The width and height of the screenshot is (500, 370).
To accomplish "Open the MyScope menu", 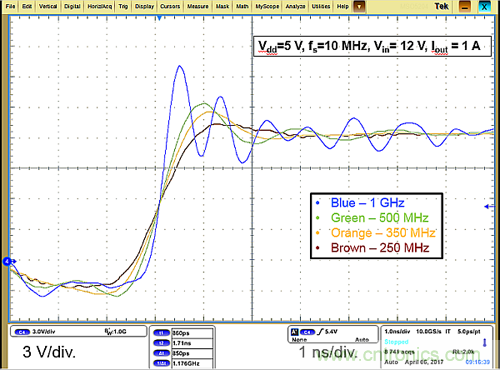I will tap(267, 6).
